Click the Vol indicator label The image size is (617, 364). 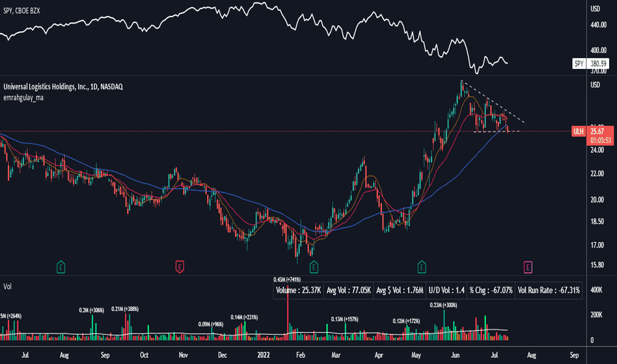[x=7, y=287]
